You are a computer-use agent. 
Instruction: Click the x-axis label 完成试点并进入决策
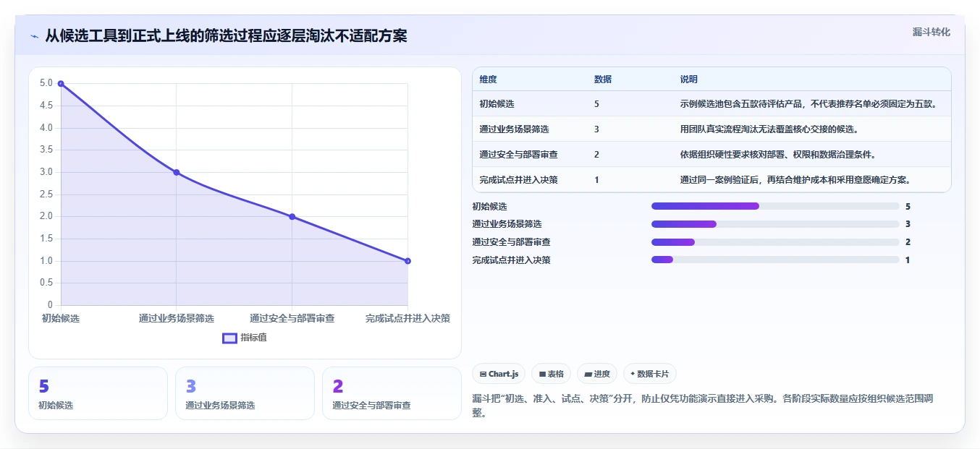407,318
